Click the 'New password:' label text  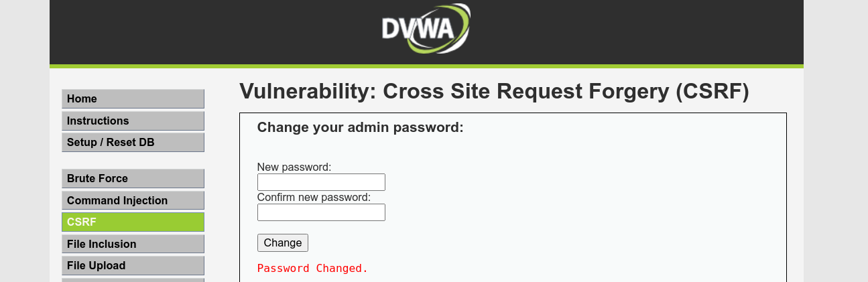coord(294,167)
